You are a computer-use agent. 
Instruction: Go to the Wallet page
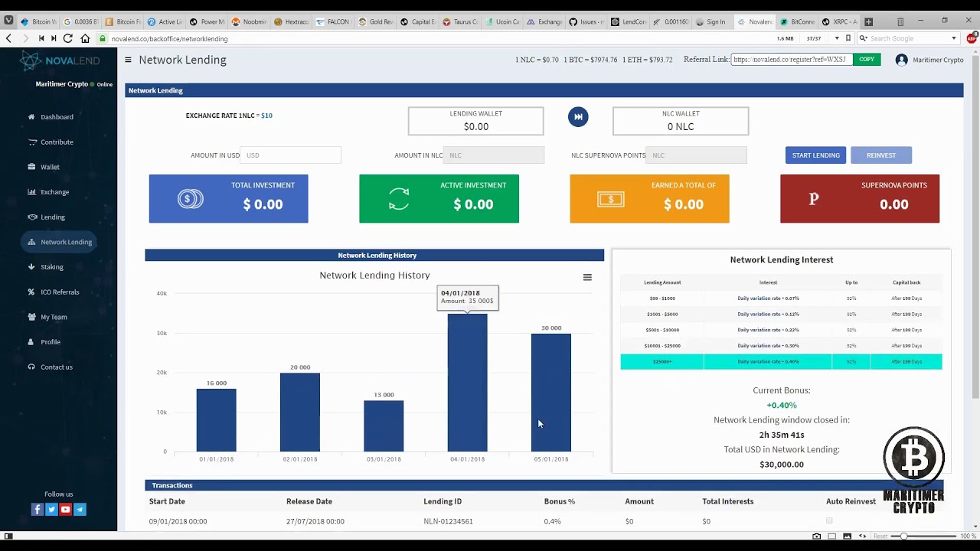[x=44, y=167]
